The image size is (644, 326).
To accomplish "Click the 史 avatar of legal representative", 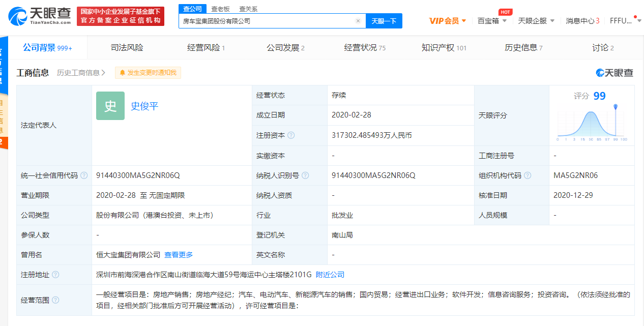I will coord(110,106).
